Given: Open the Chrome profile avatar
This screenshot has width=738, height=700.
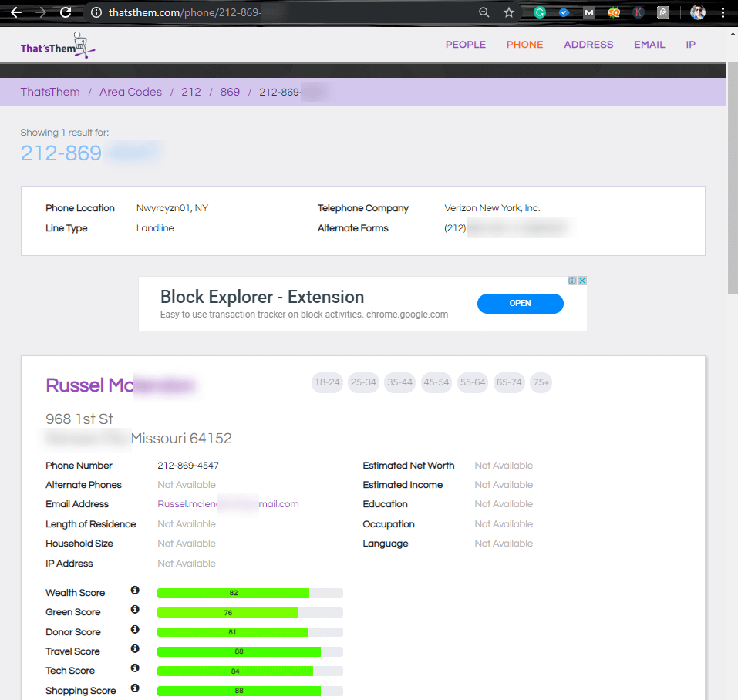Looking at the screenshot, I should pyautogui.click(x=698, y=12).
